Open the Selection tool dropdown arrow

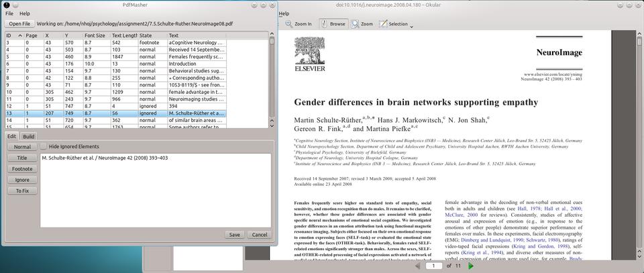[x=411, y=25]
